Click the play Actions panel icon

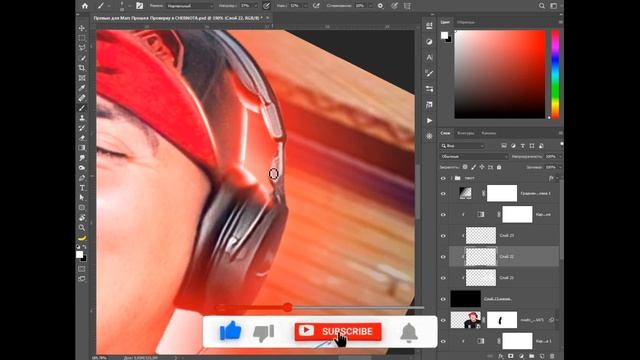click(429, 121)
